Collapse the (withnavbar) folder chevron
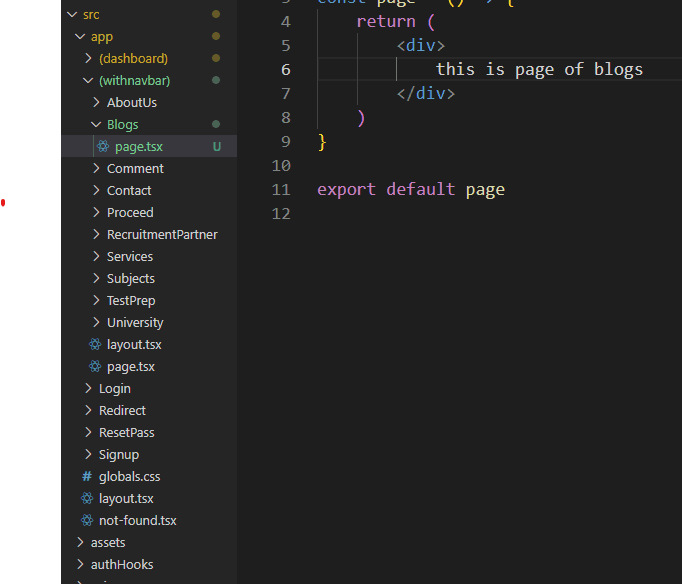Screen dimensions: 682x584 (x=88, y=80)
